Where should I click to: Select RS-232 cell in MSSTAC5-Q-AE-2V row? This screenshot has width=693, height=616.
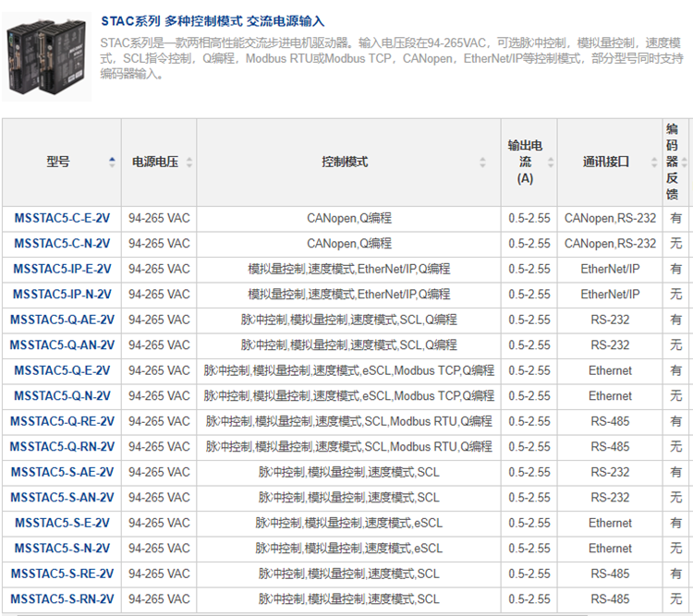[x=610, y=320]
